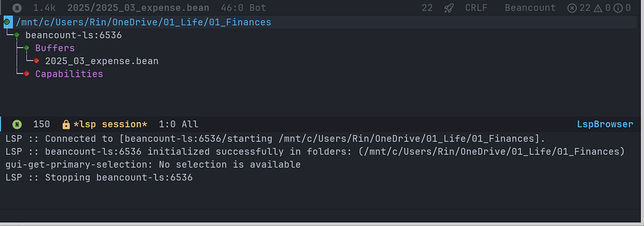The width and height of the screenshot is (644, 226).
Task: Click the gray N state icon in top modeline
Action: coord(17,8)
